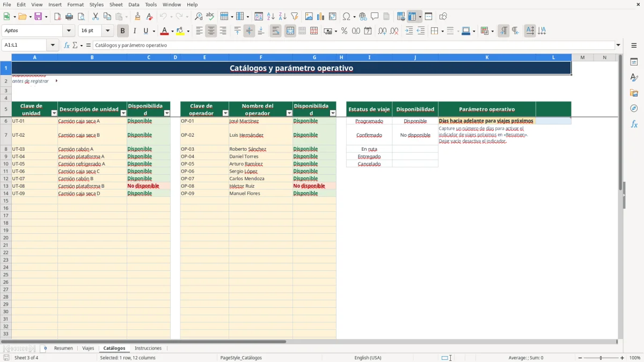
Task: Clone formatting with the paintbrush
Action: coord(138,17)
